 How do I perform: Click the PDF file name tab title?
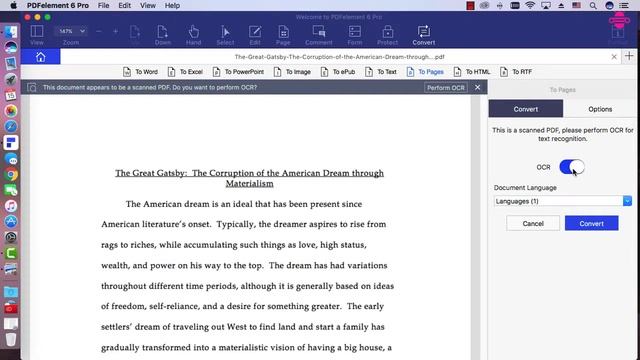click(340, 57)
